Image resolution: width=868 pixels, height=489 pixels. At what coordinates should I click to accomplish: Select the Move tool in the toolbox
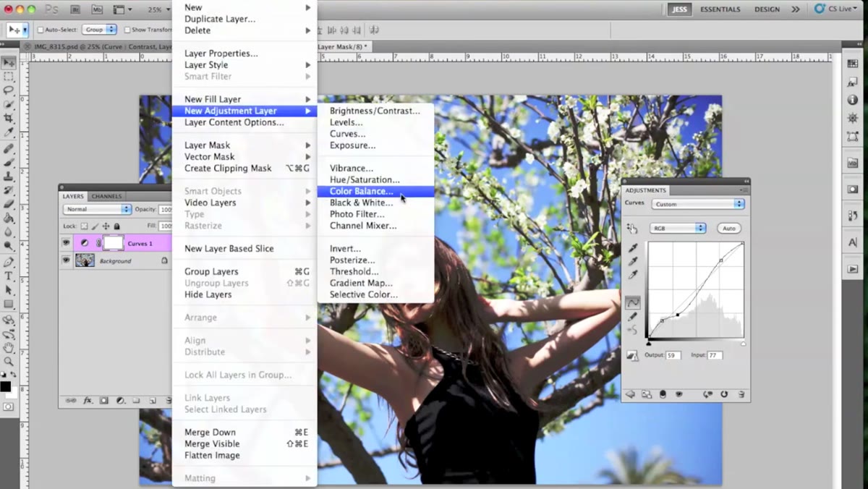tap(9, 63)
